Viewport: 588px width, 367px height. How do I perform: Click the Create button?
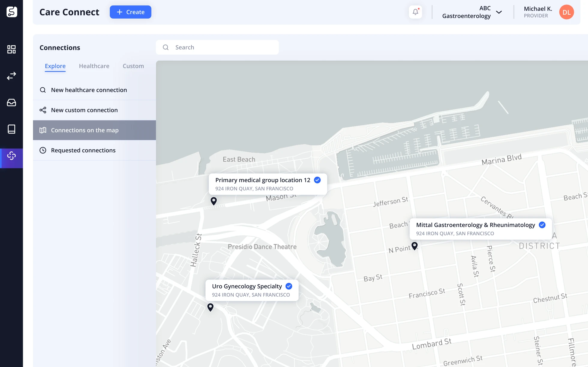130,12
